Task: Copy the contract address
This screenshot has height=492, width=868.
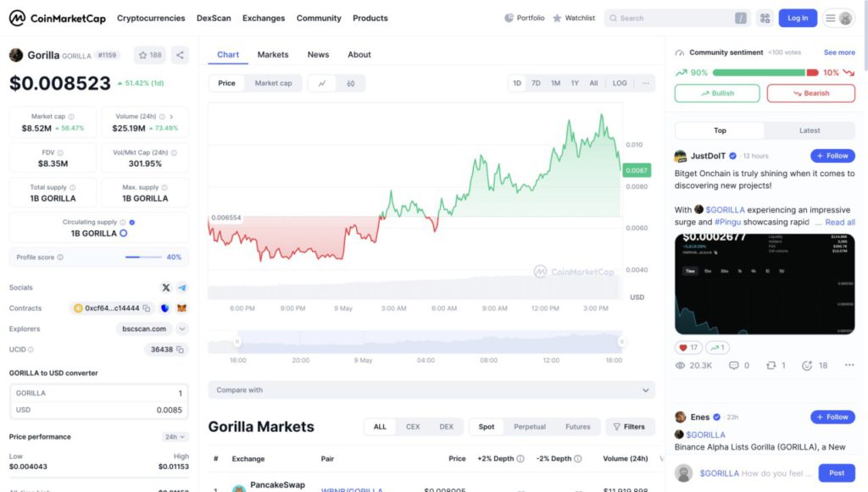Action: pos(147,308)
